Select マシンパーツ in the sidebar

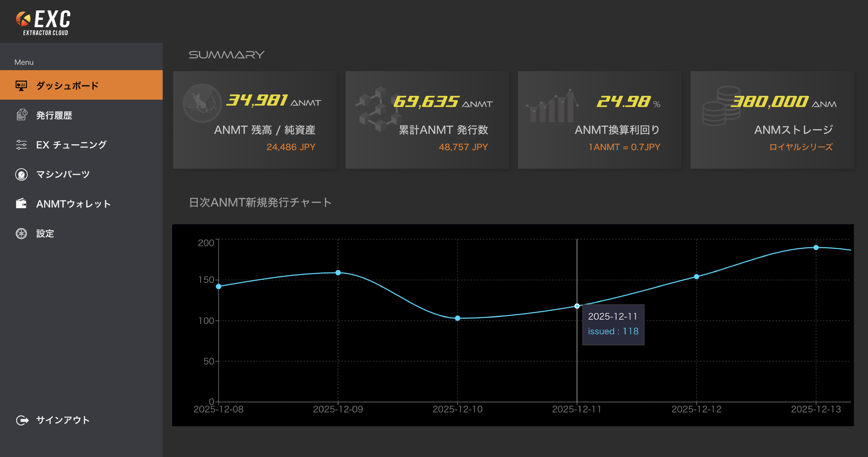(63, 174)
